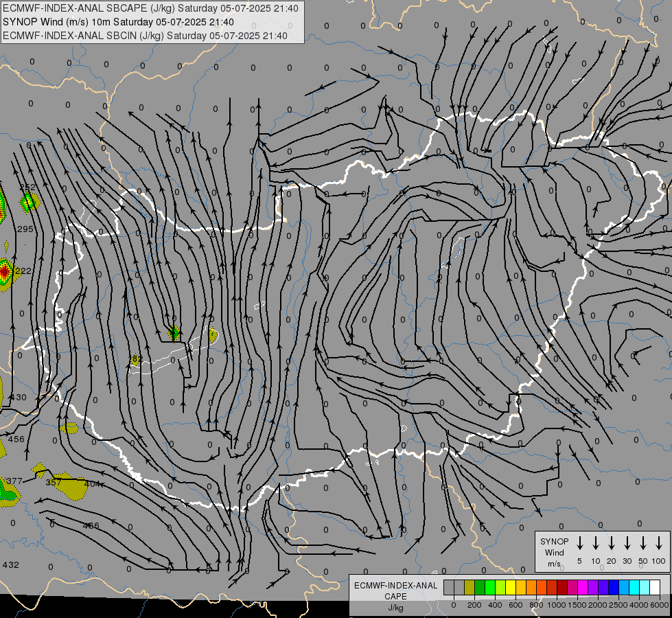The width and height of the screenshot is (672, 618).
Task: Click the CAPE value 357 on map
Action: [x=54, y=483]
